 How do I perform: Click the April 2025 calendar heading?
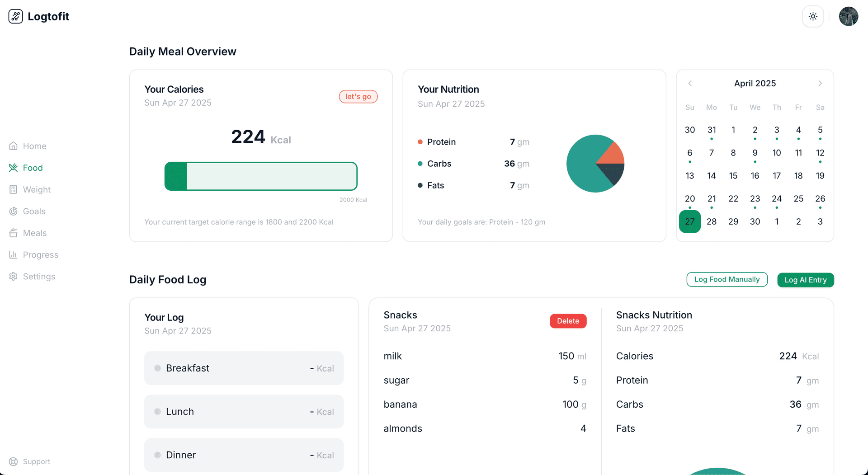click(x=755, y=83)
